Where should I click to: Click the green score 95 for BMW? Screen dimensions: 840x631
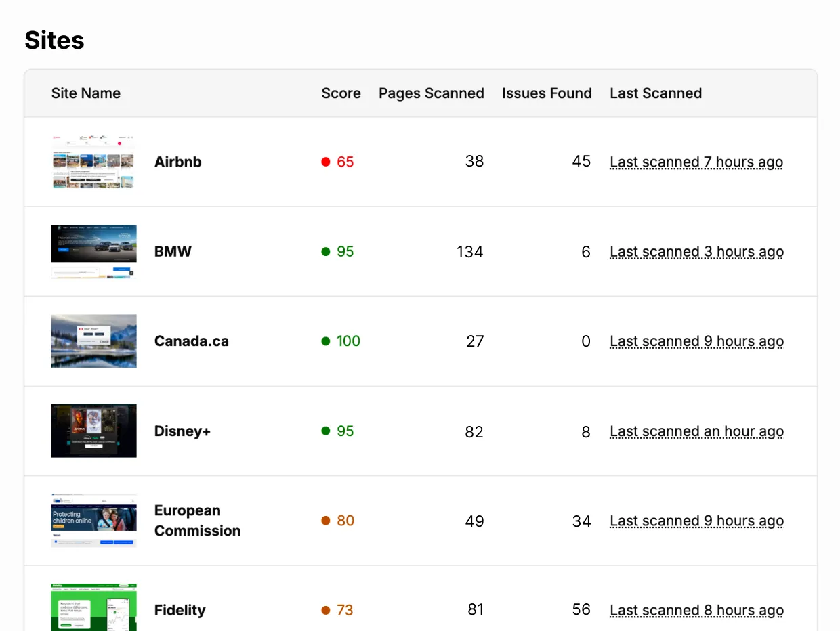338,251
